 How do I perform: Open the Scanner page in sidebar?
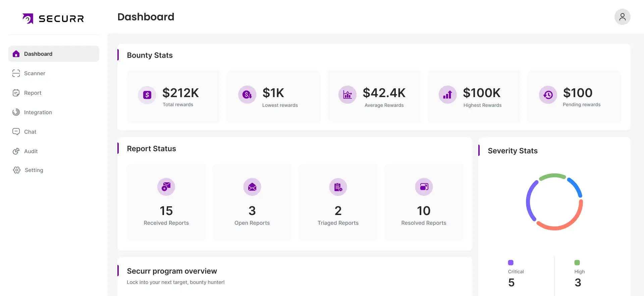point(34,73)
